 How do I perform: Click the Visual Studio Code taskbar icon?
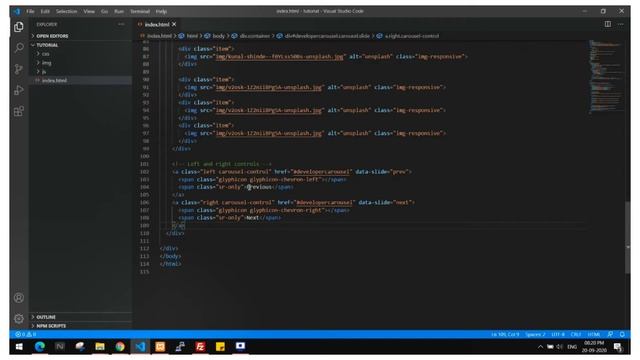coord(140,347)
